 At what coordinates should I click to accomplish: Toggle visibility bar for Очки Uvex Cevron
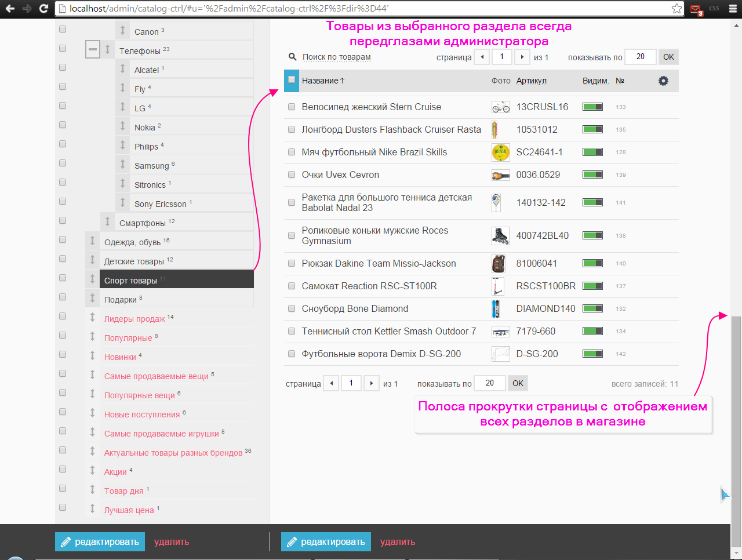tap(592, 175)
